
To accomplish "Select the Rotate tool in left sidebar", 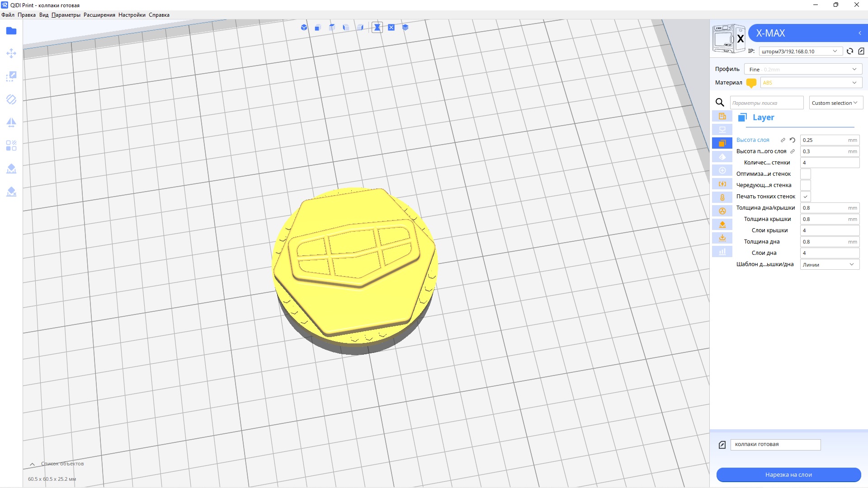I will point(11,99).
